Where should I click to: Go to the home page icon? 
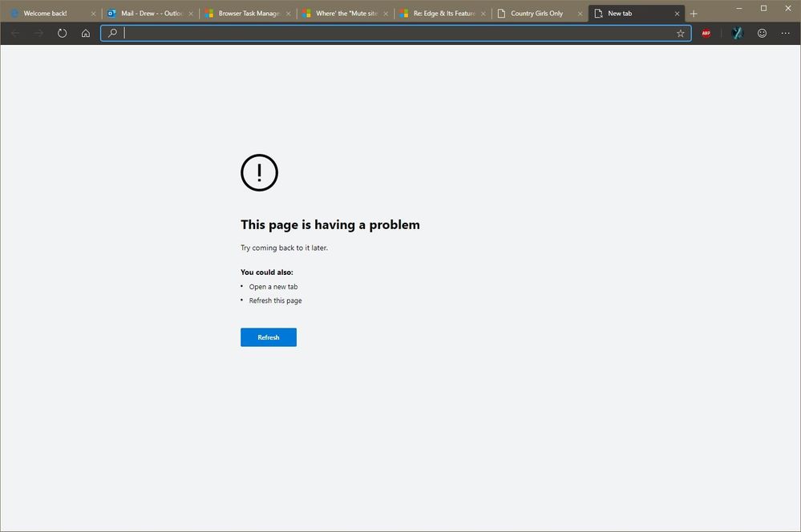[x=86, y=33]
